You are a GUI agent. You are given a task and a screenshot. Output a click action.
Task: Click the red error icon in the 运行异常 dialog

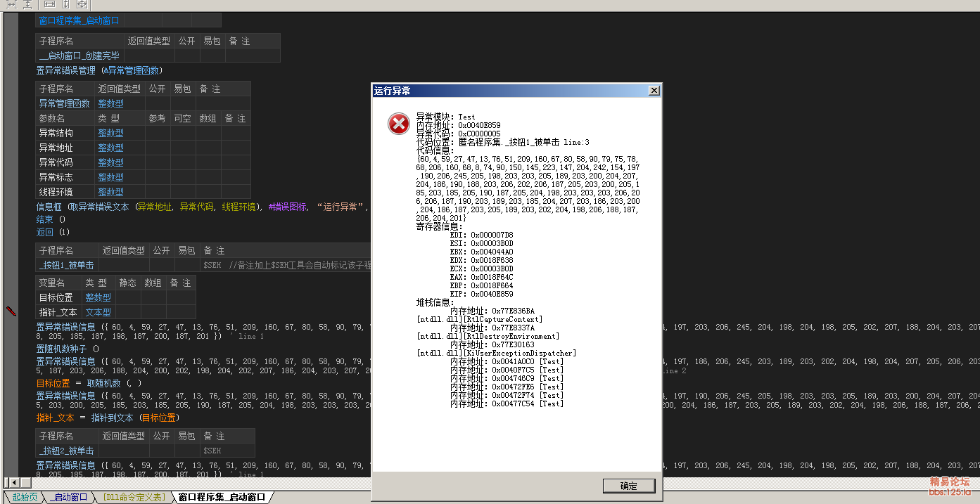coord(398,124)
